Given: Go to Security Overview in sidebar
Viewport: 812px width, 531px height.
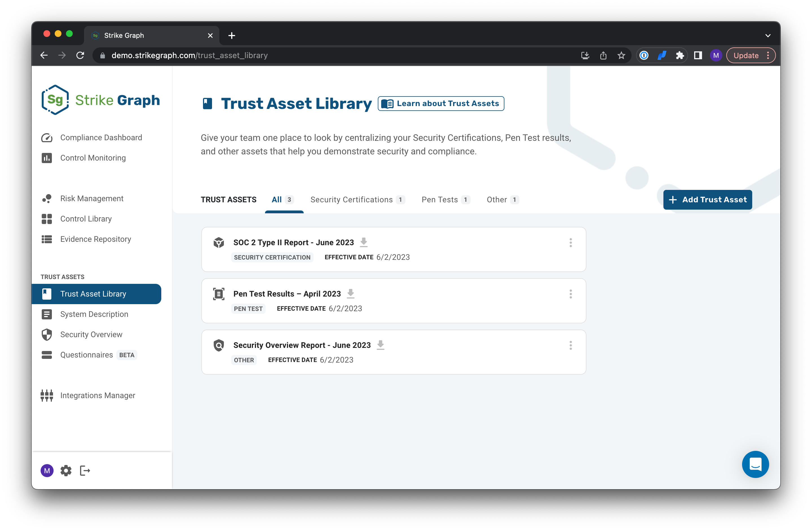Looking at the screenshot, I should tap(91, 334).
